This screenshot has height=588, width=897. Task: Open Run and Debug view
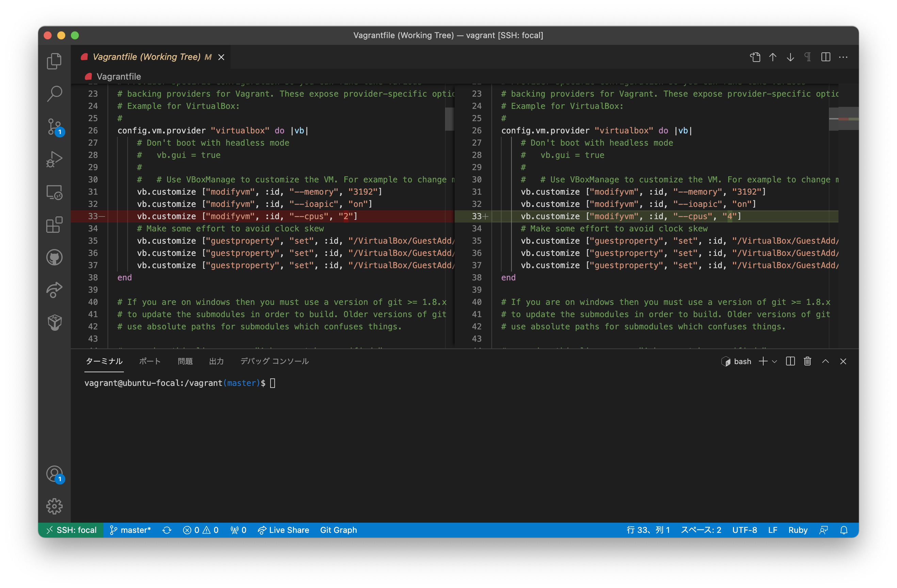[x=54, y=159]
